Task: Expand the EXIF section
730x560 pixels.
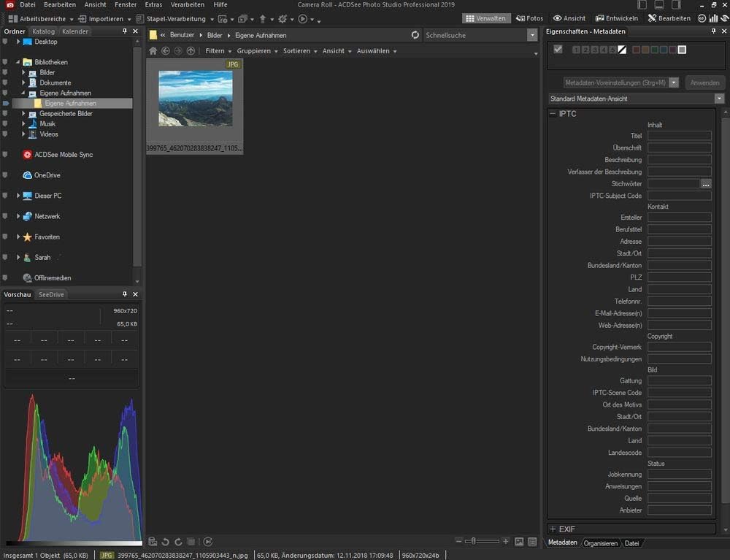Action: coord(553,529)
